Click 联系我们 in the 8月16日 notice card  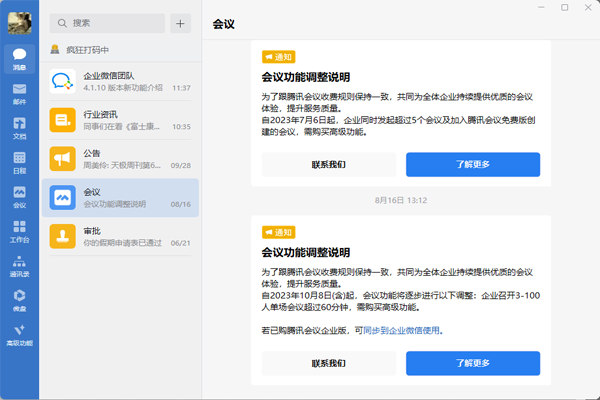(329, 363)
